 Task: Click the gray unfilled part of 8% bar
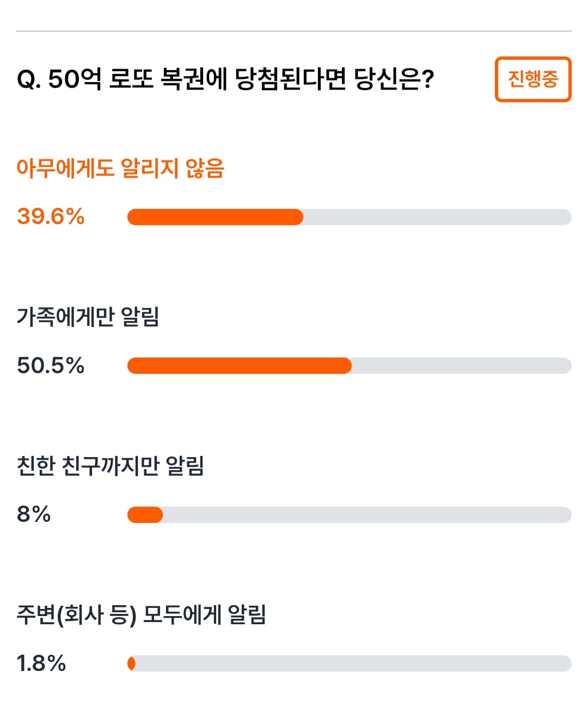pos(367,515)
